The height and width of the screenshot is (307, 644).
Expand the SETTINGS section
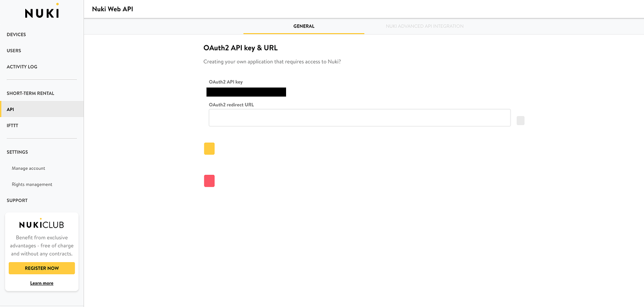click(x=17, y=152)
